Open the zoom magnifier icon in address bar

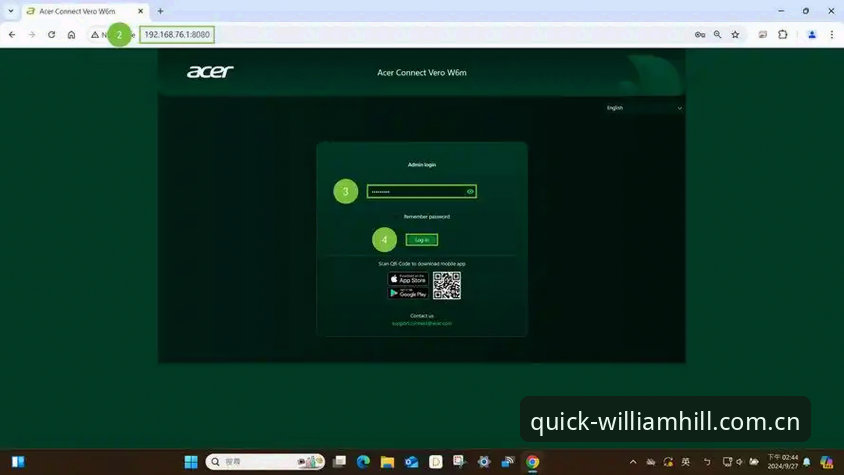718,34
